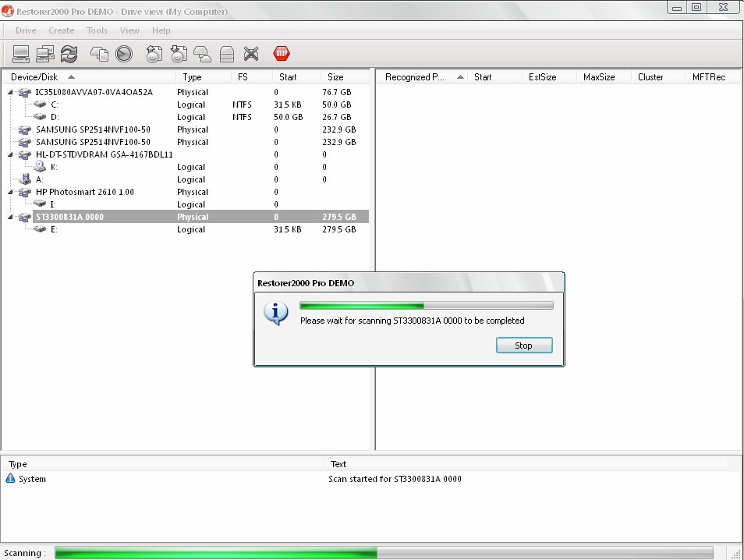Screen dimensions: 744x560
Task: Click 'Scan started for ST3300831A 0000' log text
Action: point(395,479)
